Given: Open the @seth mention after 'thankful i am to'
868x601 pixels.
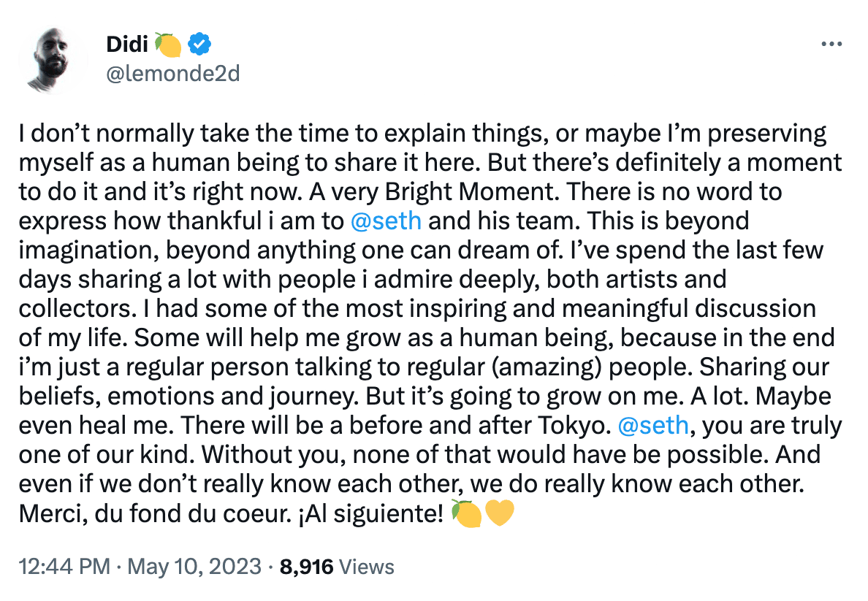Looking at the screenshot, I should click(x=386, y=221).
